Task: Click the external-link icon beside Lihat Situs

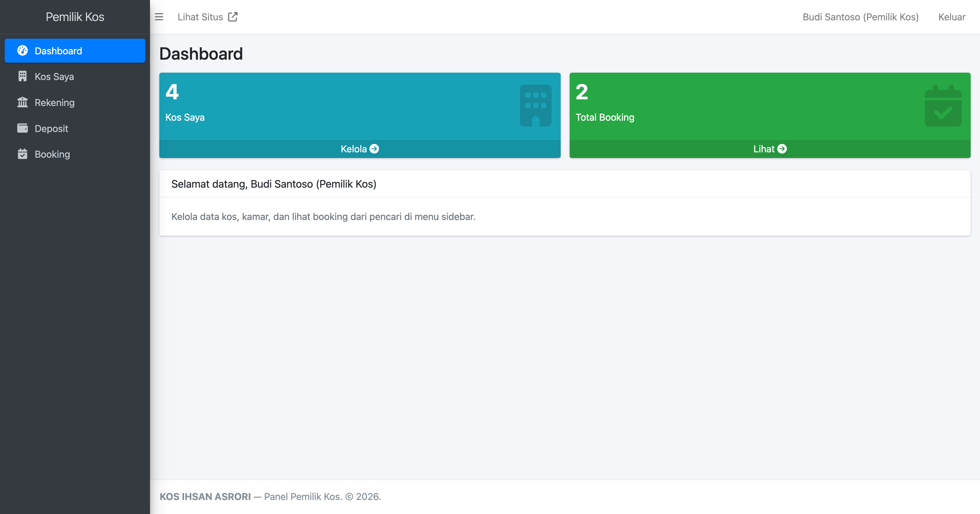Action: 233,17
